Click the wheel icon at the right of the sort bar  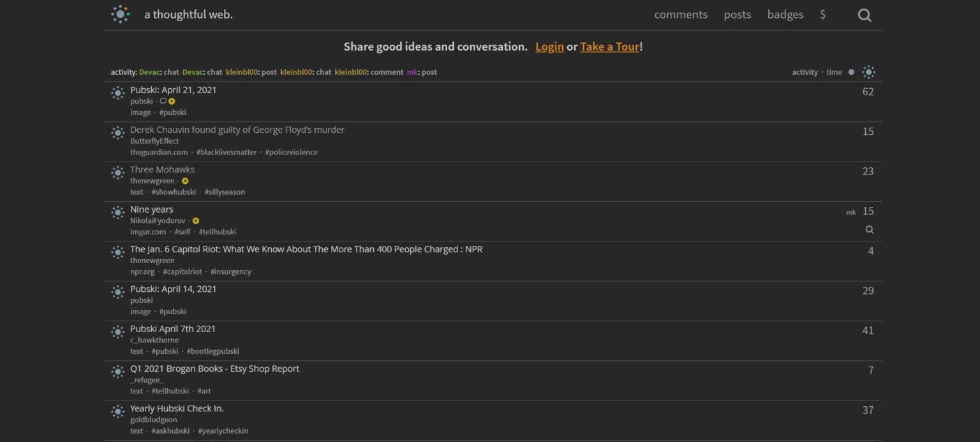[868, 72]
